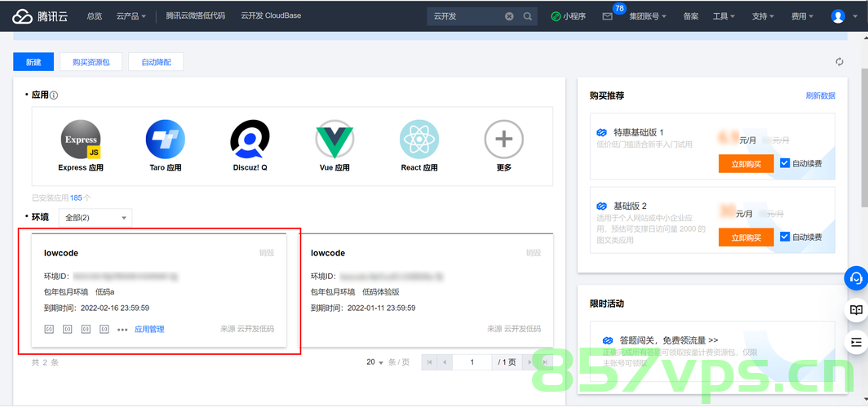Toggle 自动续费 for 基础版 2
This screenshot has height=408, width=868.
(785, 237)
